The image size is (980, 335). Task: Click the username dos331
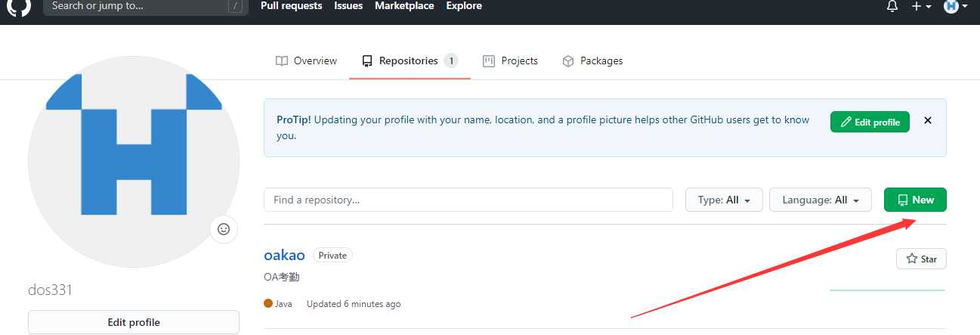point(50,290)
